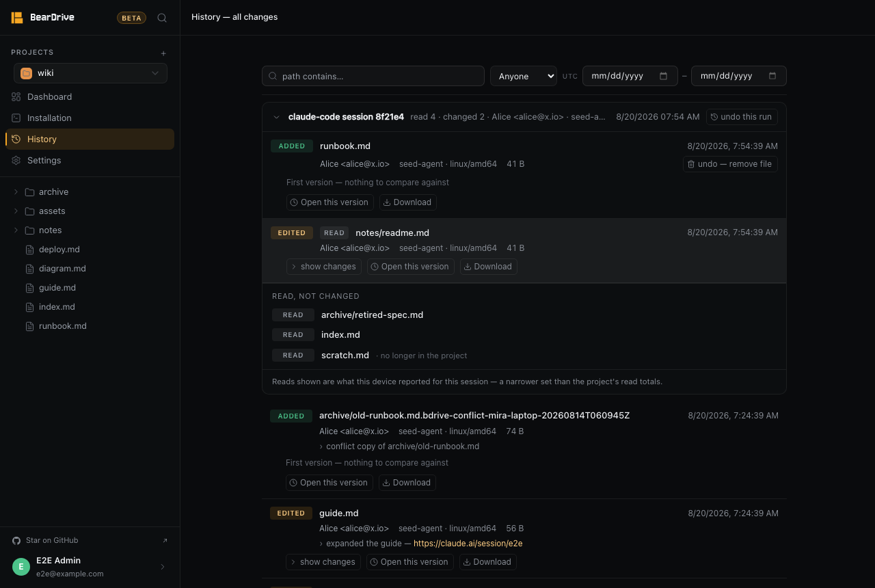Image resolution: width=875 pixels, height=588 pixels.
Task: Open the claude.ai/session/e2e link
Action: pyautogui.click(x=468, y=544)
